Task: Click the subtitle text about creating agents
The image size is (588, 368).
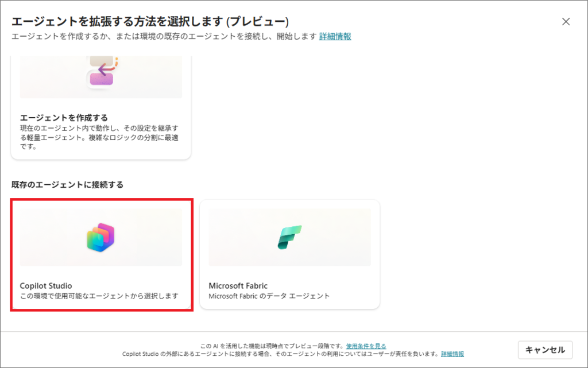Action: pos(164,36)
